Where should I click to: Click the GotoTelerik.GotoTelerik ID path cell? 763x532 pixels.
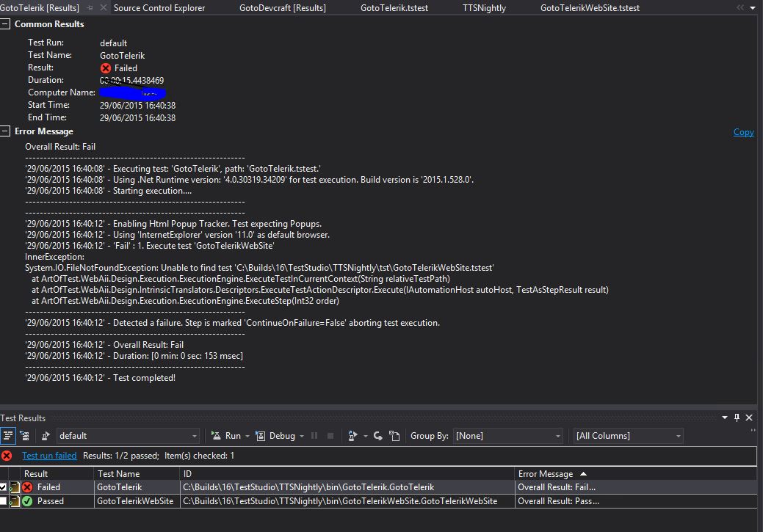pos(347,487)
